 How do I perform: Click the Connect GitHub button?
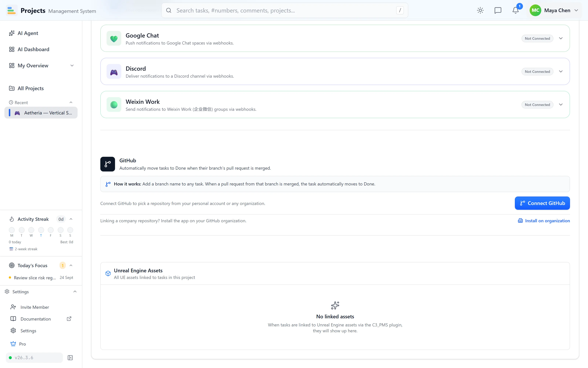coord(542,203)
